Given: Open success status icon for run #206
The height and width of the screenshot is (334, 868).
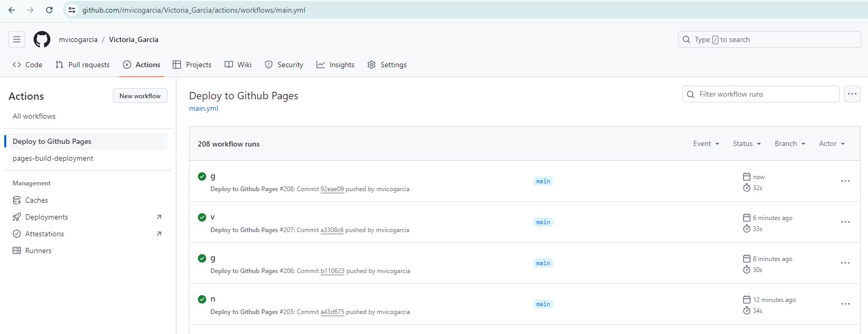Looking at the screenshot, I should point(202,258).
